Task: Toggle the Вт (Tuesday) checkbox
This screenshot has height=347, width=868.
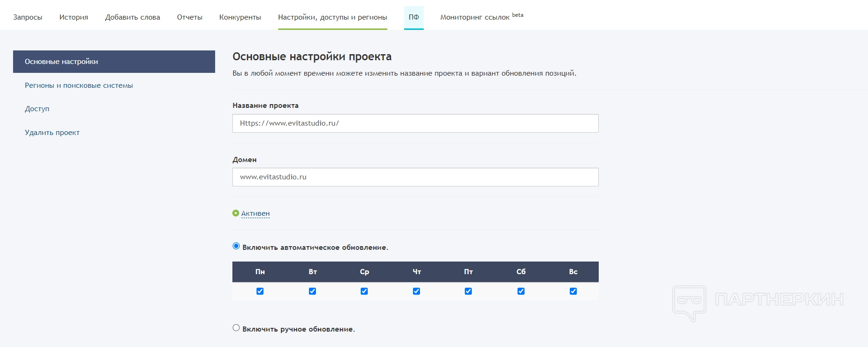Action: tap(312, 291)
